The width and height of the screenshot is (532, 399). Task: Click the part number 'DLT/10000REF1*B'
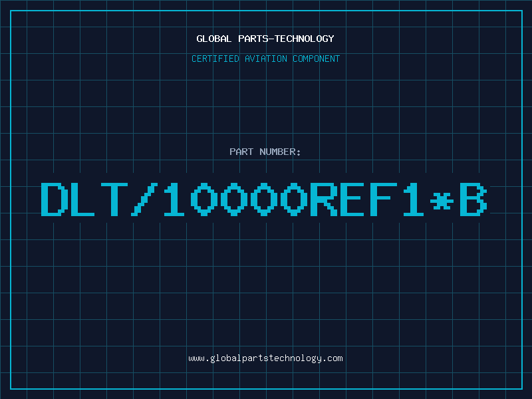point(264,199)
